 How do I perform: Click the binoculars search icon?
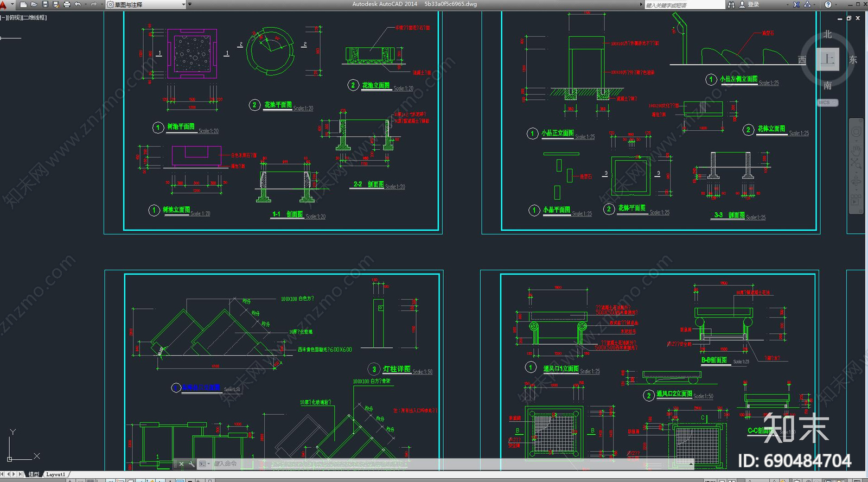[x=731, y=4]
